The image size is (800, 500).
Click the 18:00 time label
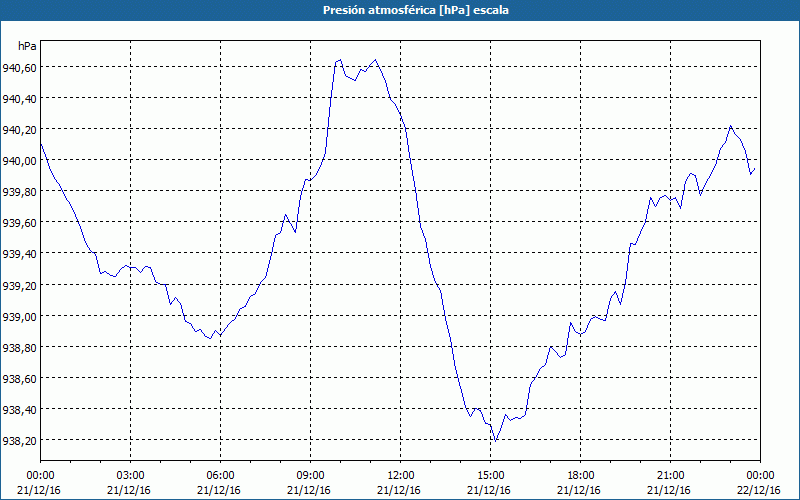(581, 476)
